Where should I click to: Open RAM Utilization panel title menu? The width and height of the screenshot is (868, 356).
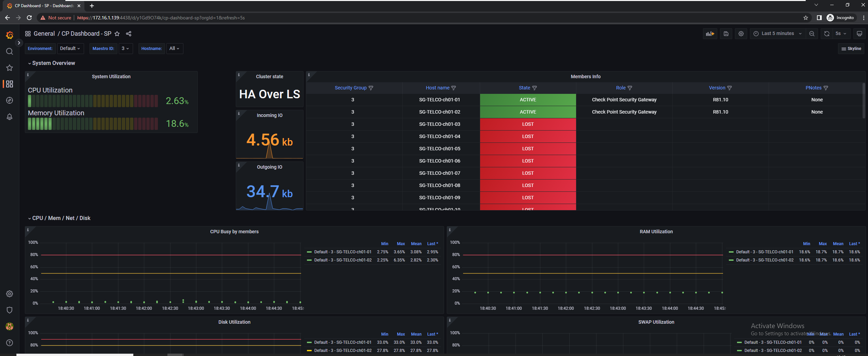[x=656, y=232]
